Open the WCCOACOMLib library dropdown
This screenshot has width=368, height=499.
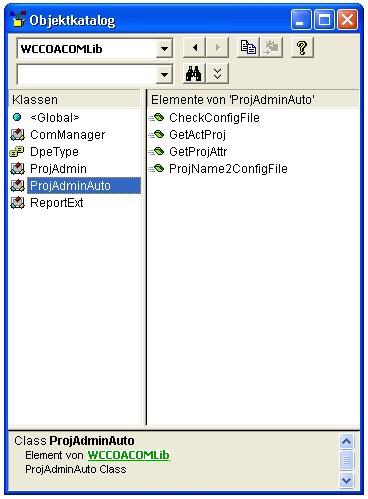click(x=164, y=49)
